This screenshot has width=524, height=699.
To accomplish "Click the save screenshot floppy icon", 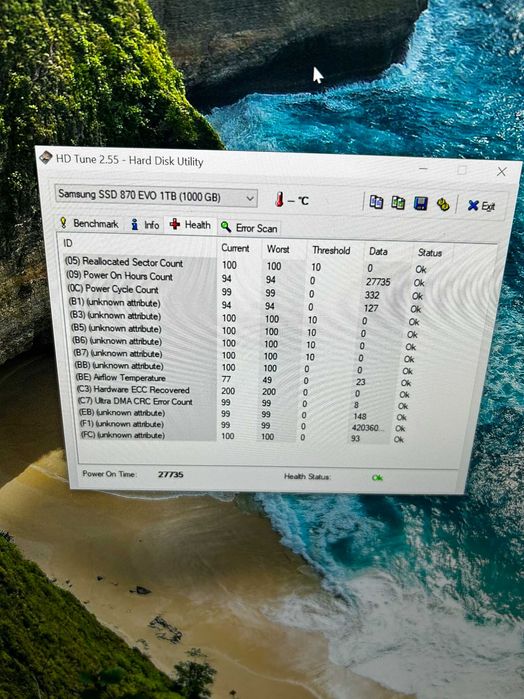I will pos(420,204).
